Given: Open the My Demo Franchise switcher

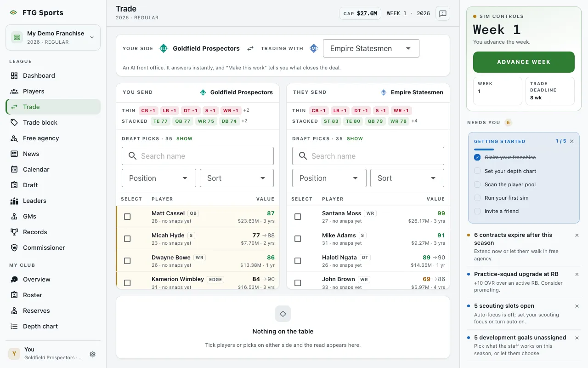Looking at the screenshot, I should pos(53,37).
